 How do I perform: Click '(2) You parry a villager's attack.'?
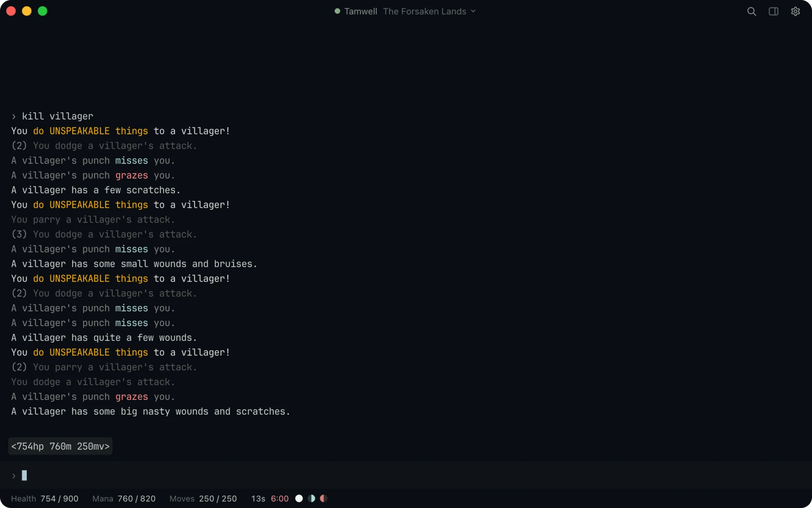104,368
